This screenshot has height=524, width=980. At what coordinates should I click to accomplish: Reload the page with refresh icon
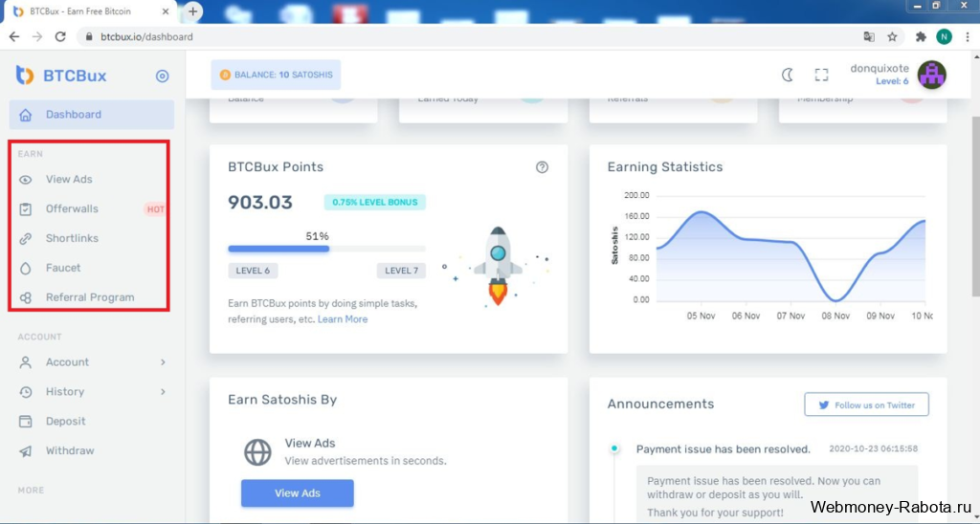(60, 37)
